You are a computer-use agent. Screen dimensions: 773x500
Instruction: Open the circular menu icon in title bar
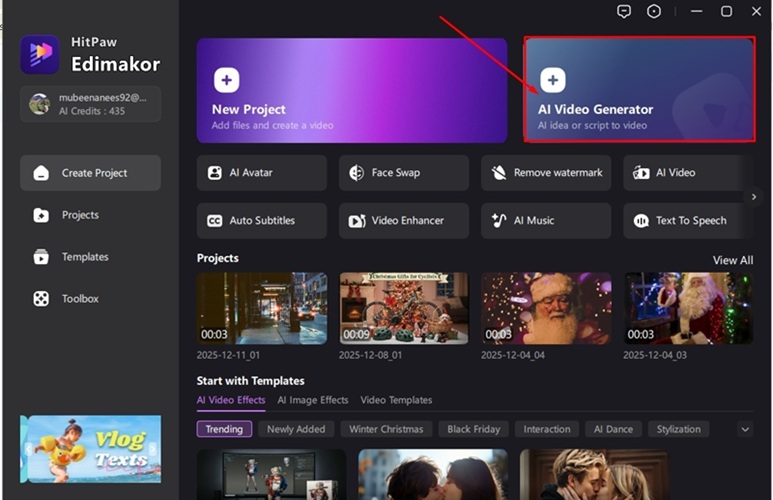[654, 11]
